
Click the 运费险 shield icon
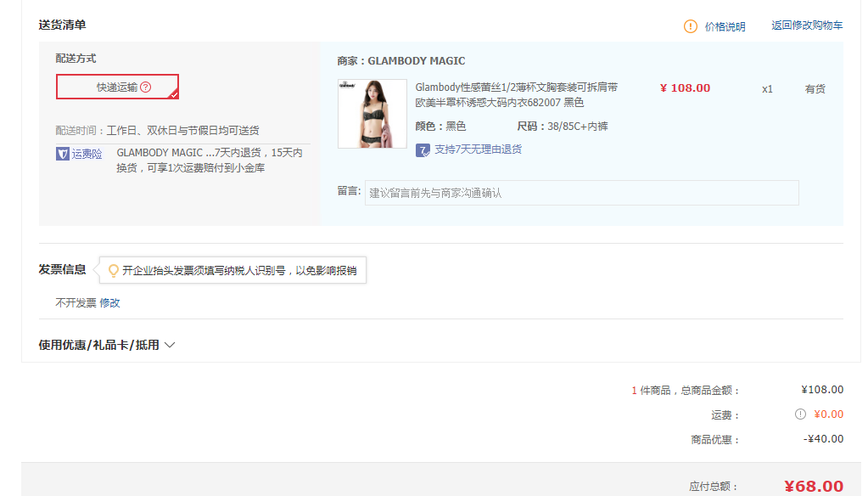[63, 154]
